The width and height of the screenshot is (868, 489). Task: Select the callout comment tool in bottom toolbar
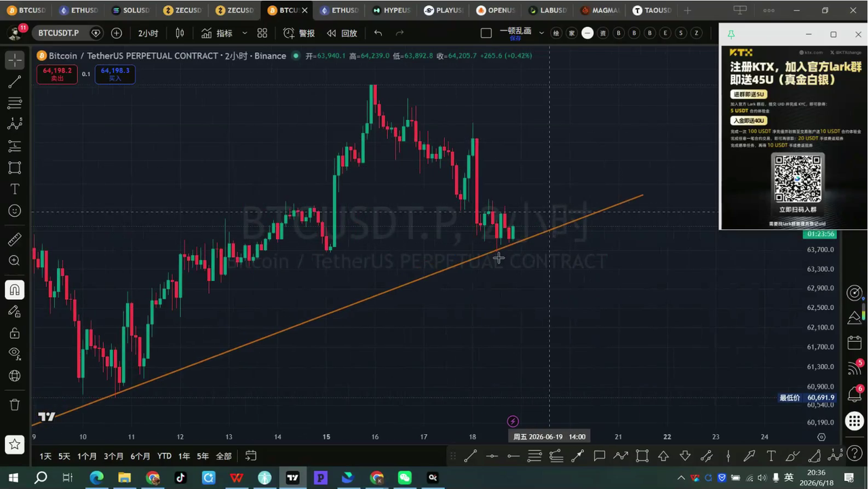[599, 456]
